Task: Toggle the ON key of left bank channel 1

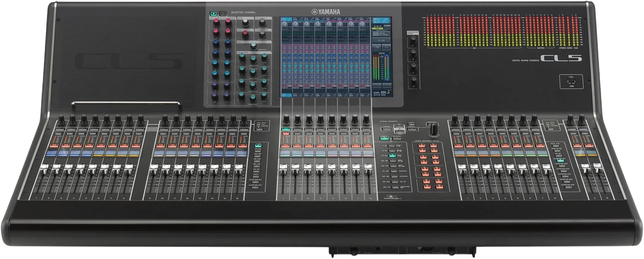Action: [54, 145]
